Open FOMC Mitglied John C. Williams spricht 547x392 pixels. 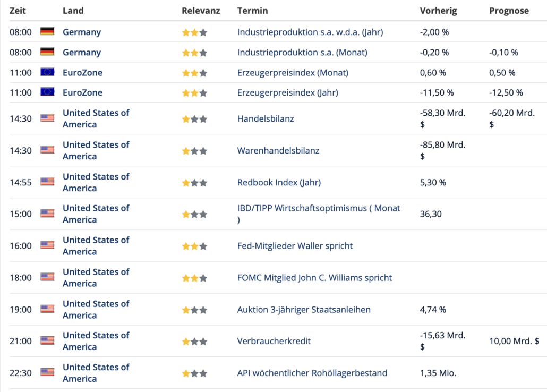[314, 277]
